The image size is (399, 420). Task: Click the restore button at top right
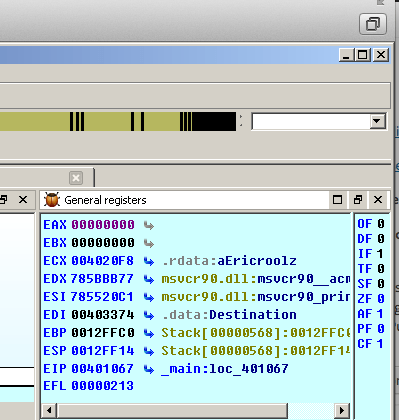pos(373,24)
